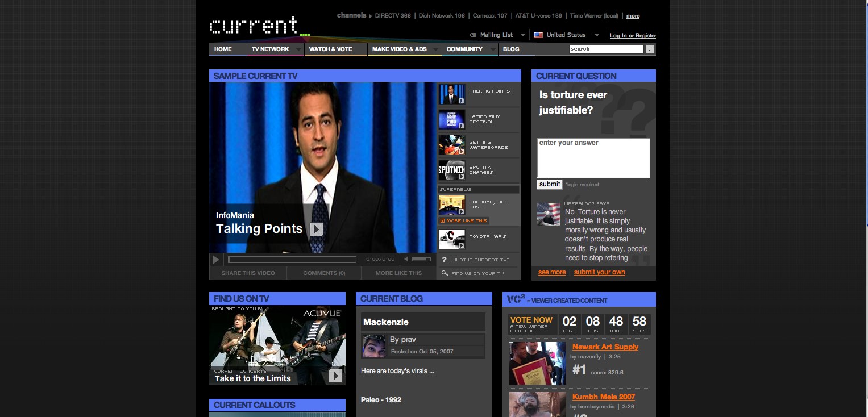Open the Toyota Yaris thumbnail
This screenshot has height=417, width=868.
click(452, 239)
